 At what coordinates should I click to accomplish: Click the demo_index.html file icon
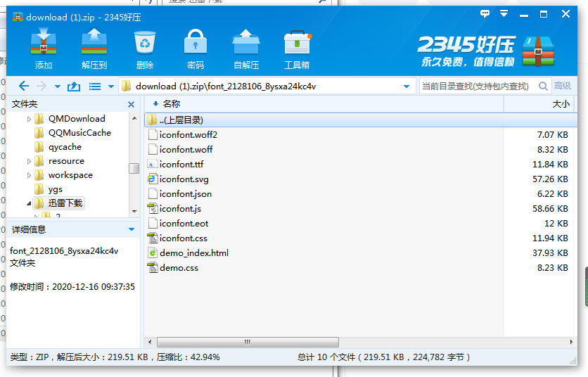(x=152, y=253)
